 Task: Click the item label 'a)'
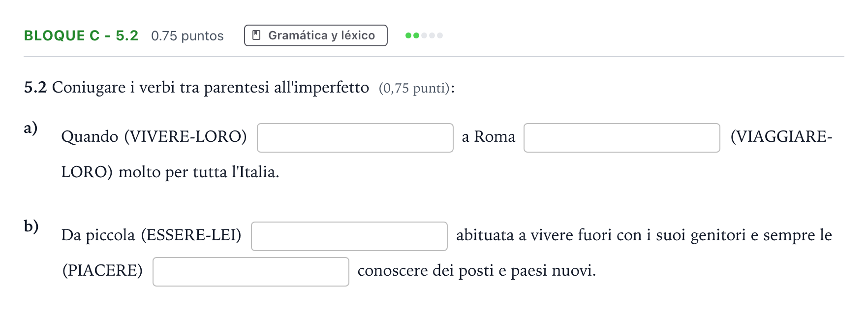pos(31,128)
